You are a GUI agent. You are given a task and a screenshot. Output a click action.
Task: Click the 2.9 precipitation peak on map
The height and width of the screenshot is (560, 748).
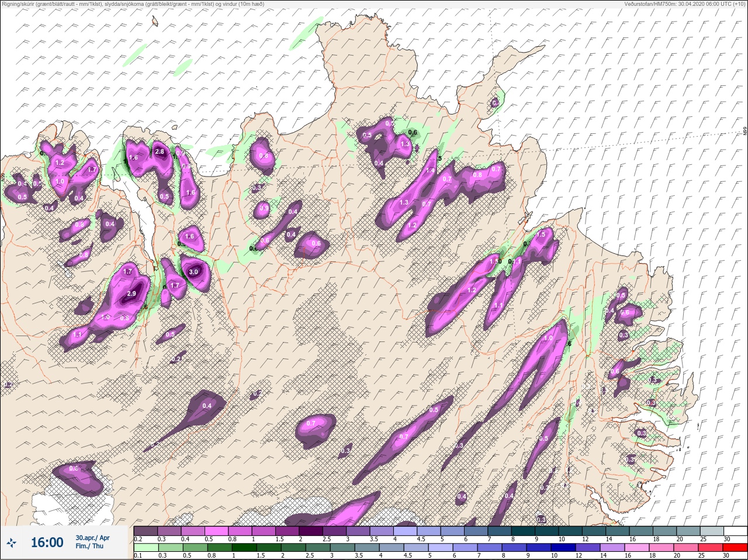coord(131,294)
